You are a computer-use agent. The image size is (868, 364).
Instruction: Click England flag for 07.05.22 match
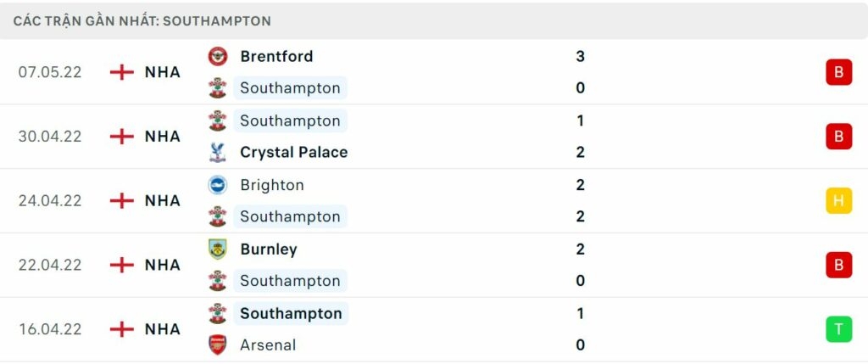point(122,72)
